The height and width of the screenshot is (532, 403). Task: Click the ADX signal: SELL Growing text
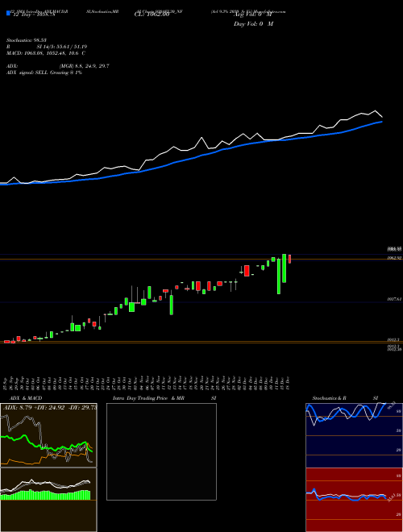pos(44,73)
